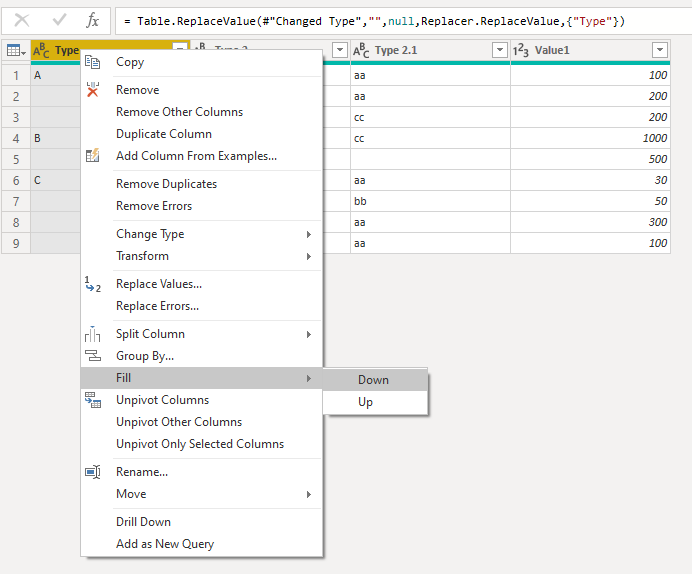Click row number 9
Screen dimensions: 692x574
(16, 244)
